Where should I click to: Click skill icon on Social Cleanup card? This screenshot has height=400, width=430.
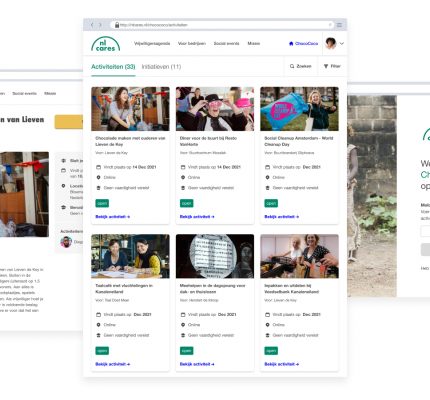point(267,188)
